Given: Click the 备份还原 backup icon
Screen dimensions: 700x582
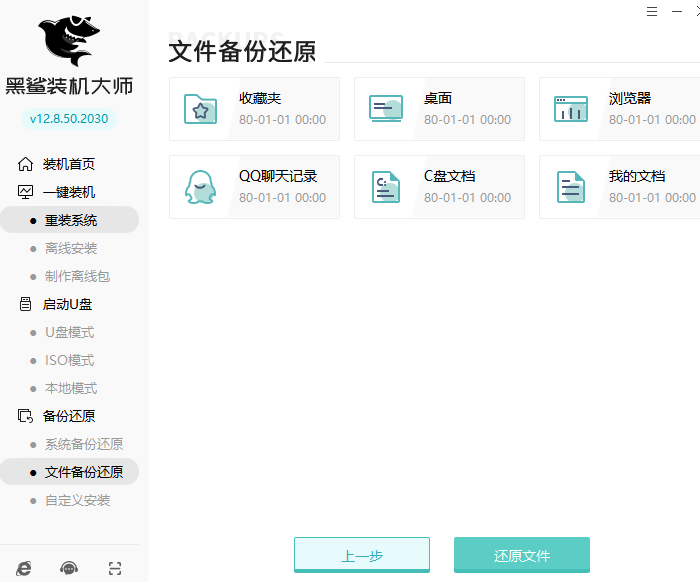Looking at the screenshot, I should pyautogui.click(x=25, y=416).
